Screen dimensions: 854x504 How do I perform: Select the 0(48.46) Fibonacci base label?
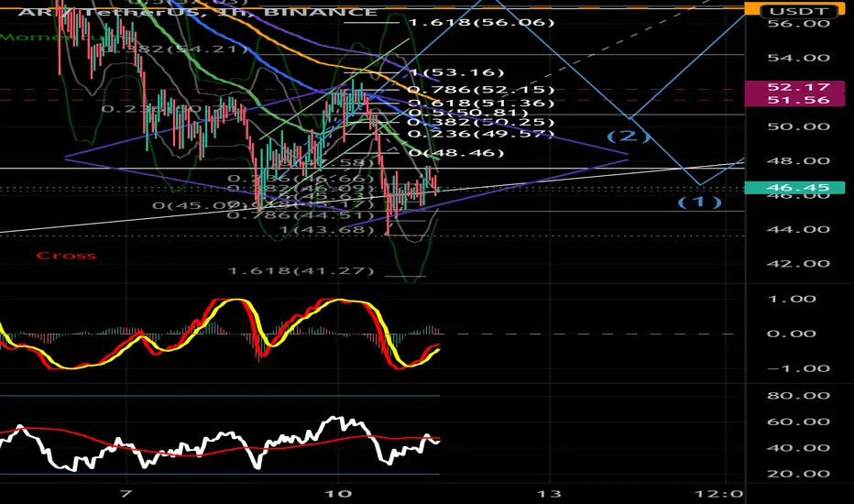(456, 153)
